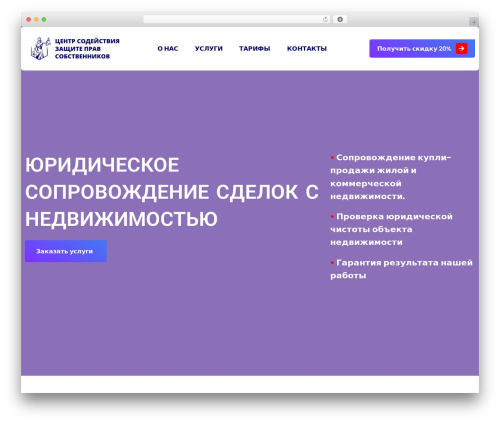Click the Гарантия результата нашей работы text
The height and width of the screenshot is (423, 500).
pos(401,269)
